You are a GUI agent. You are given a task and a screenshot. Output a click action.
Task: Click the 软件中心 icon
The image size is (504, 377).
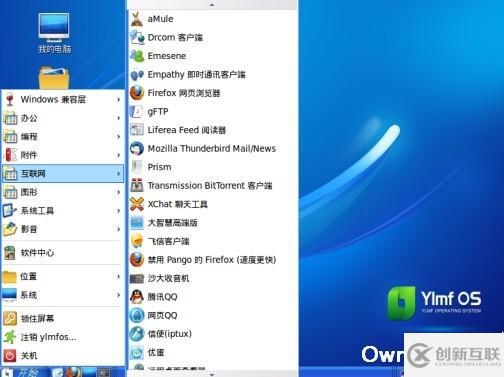[10, 253]
